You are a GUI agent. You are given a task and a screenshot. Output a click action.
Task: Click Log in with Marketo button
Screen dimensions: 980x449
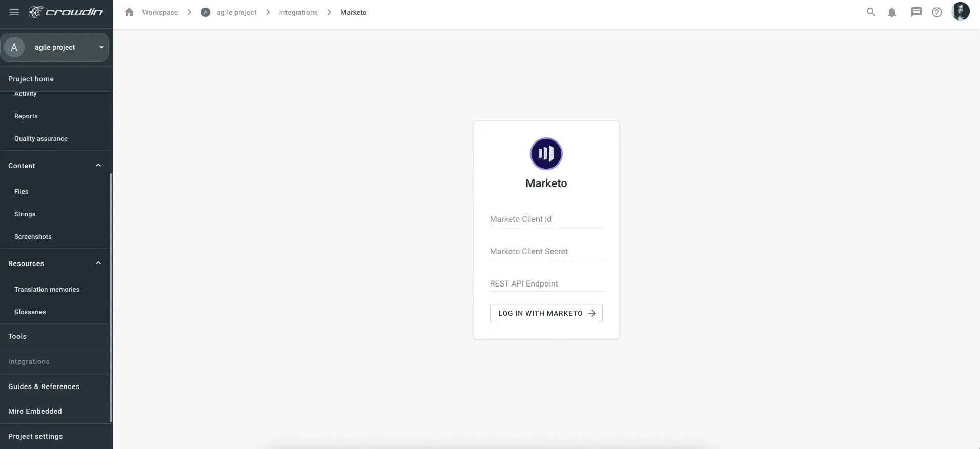[x=546, y=313]
